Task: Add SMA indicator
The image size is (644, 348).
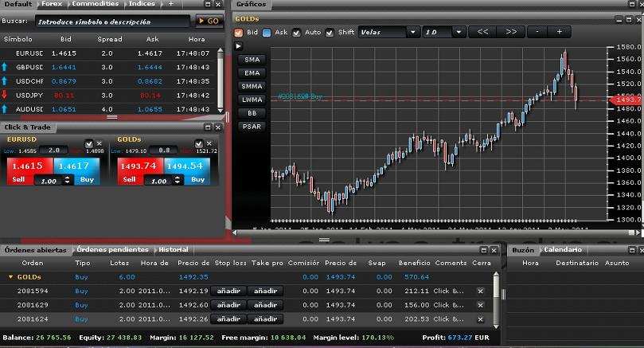Action: tap(252, 60)
